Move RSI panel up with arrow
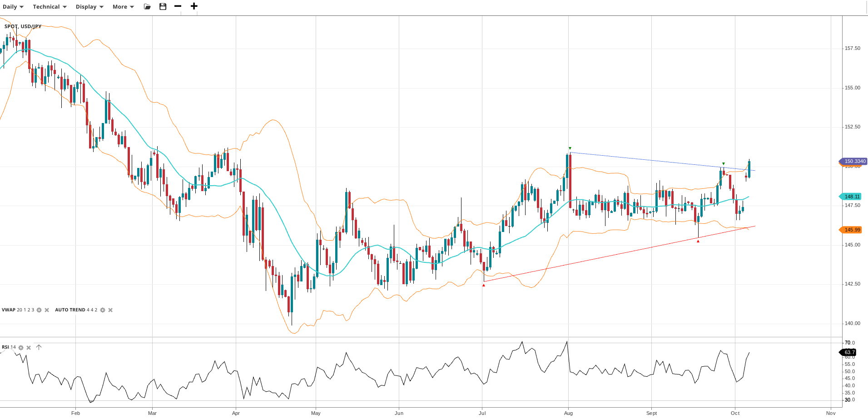The height and width of the screenshot is (419, 868). pyautogui.click(x=39, y=347)
